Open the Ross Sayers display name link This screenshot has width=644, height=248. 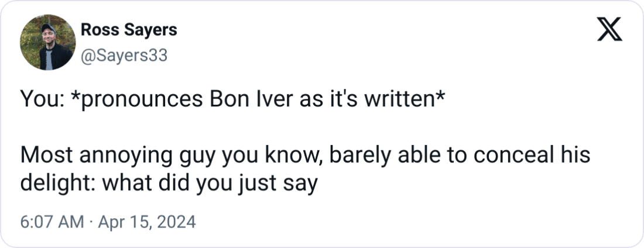pyautogui.click(x=129, y=30)
